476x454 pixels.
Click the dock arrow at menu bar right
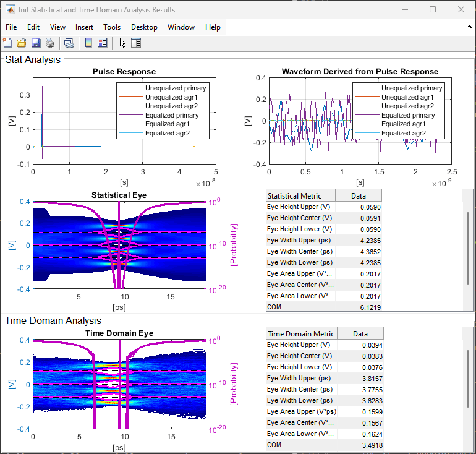tap(470, 27)
